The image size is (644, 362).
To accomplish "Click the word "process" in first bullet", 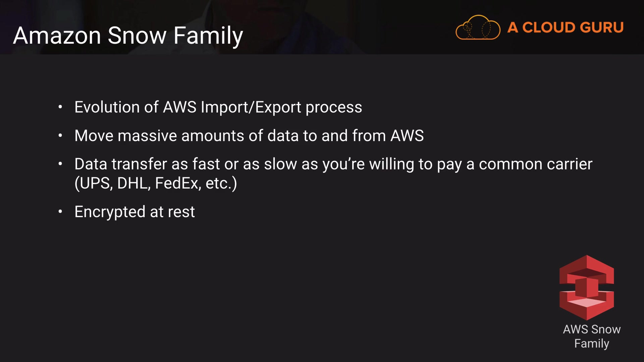I will (x=334, y=107).
